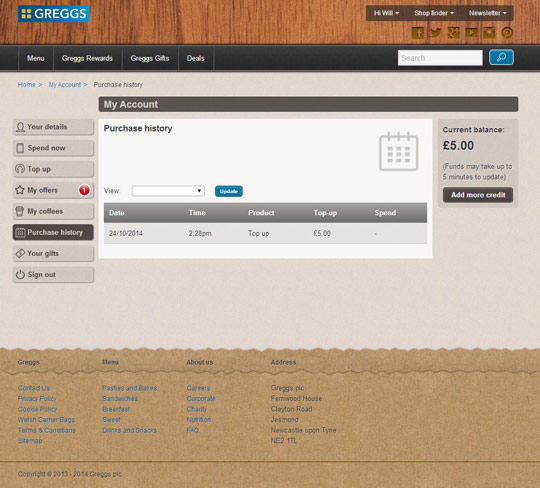Click the Product column header

click(261, 213)
